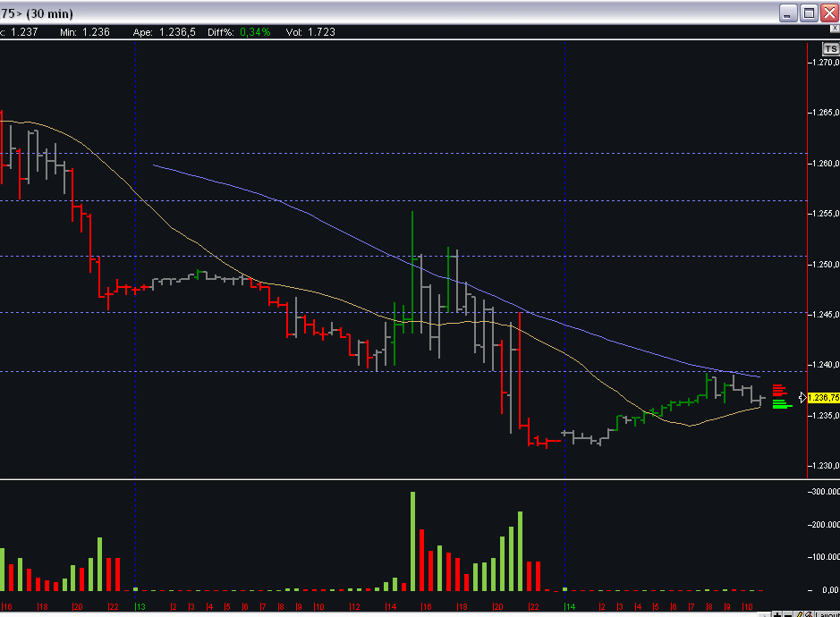Click the green order-depth bars beside price

coord(782,404)
